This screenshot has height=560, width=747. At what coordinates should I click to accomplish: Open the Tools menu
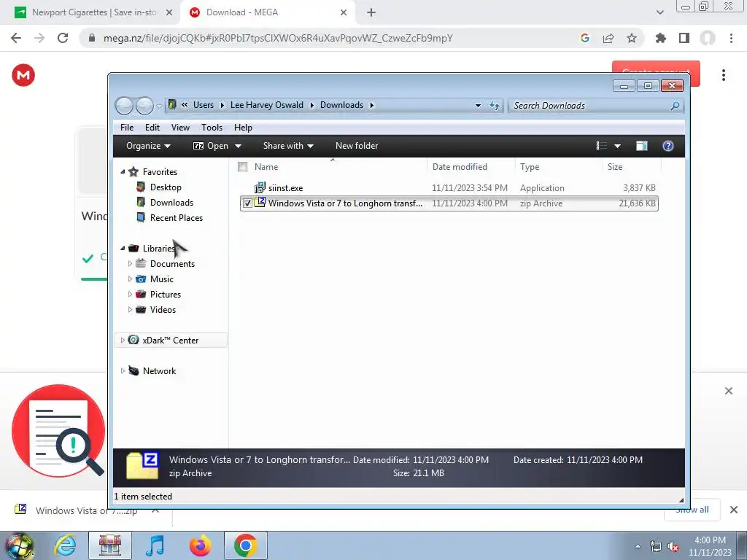pyautogui.click(x=212, y=127)
